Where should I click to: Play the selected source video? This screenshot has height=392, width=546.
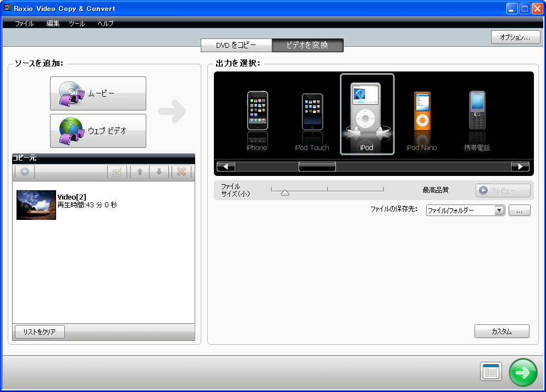(24, 172)
